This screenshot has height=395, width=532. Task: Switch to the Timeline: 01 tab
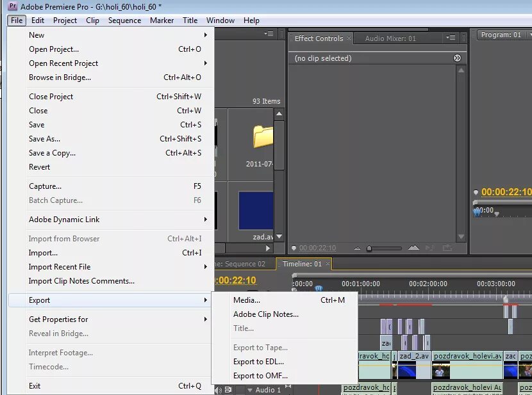pyautogui.click(x=304, y=264)
